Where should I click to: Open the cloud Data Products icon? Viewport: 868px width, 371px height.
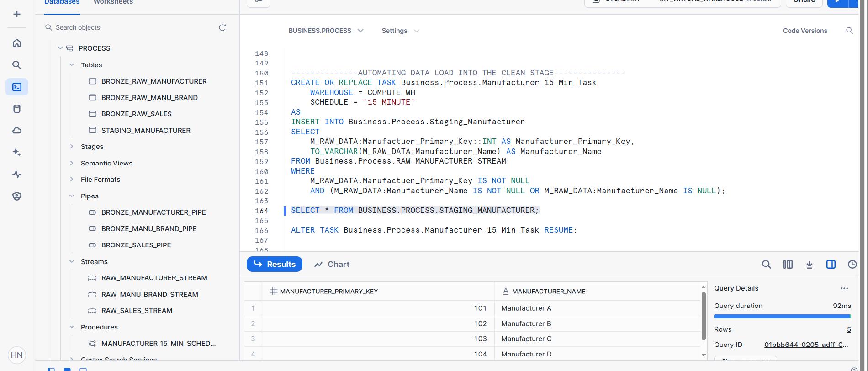[x=17, y=131]
